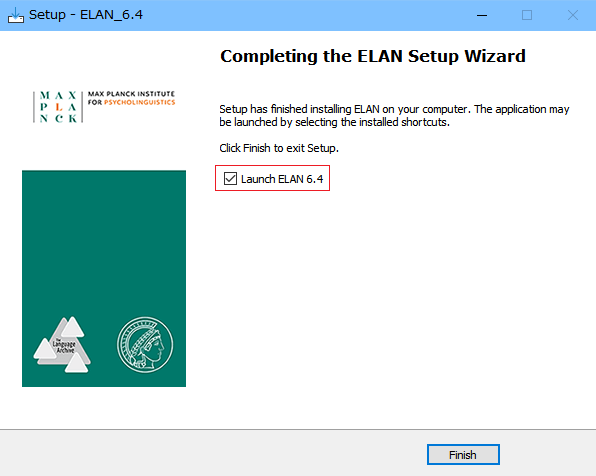Screen dimensions: 596x476
Task: Minimize the Setup - ELAN_6.4 window
Action: pyautogui.click(x=482, y=15)
